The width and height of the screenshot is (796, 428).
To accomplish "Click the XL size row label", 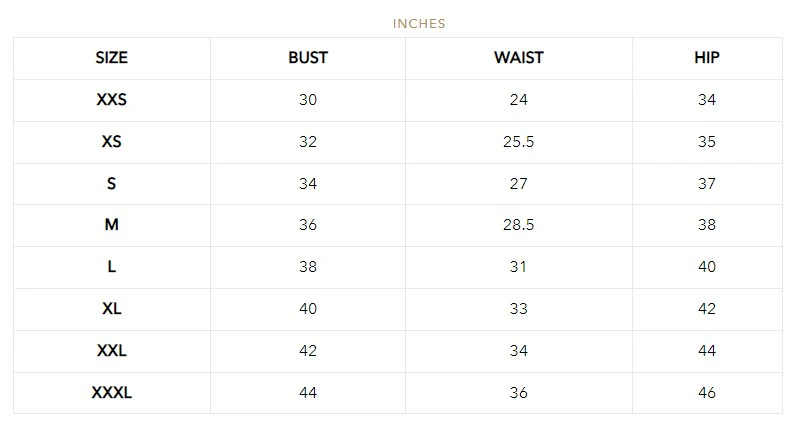I will point(111,309).
